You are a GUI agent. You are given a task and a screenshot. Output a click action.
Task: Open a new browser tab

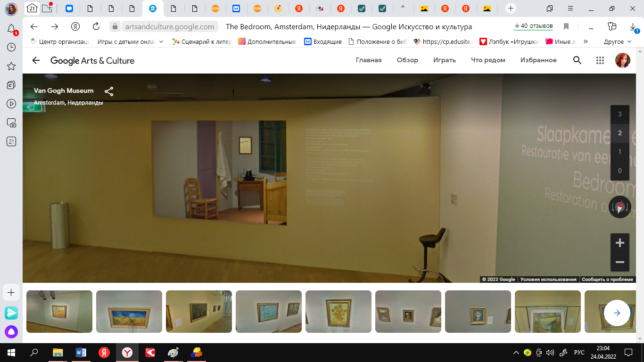pos(511,8)
